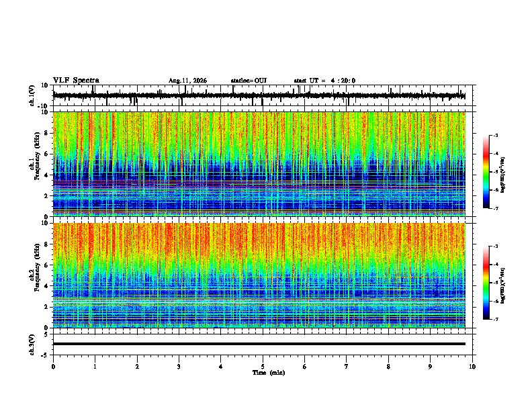This screenshot has width=532, height=411.
Task: Select the "Time (min)" axis label
Action: click(x=269, y=373)
